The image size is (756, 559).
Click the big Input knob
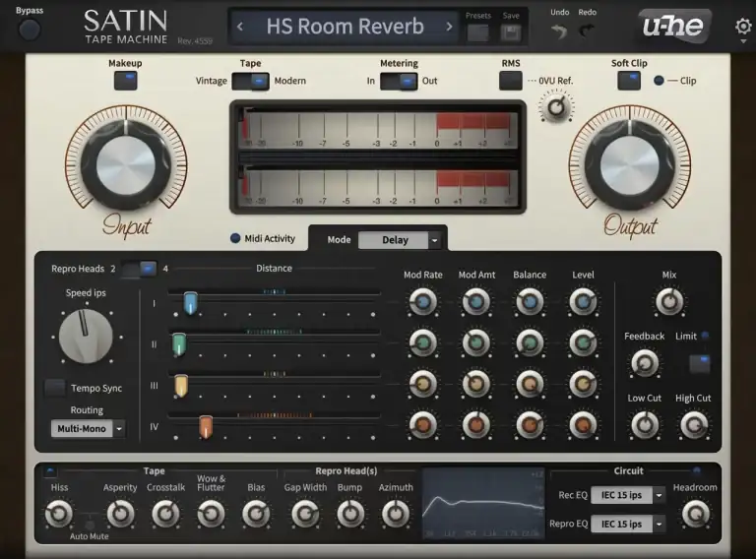(126, 165)
